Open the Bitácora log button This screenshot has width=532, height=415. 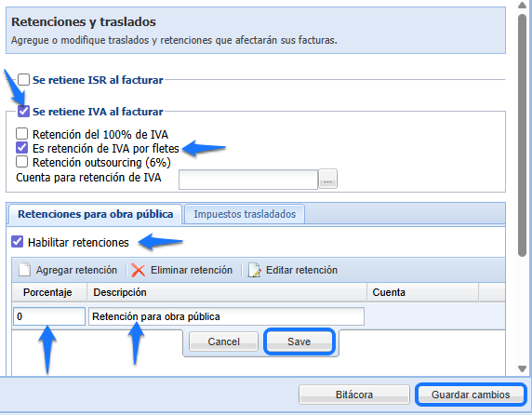[354, 395]
